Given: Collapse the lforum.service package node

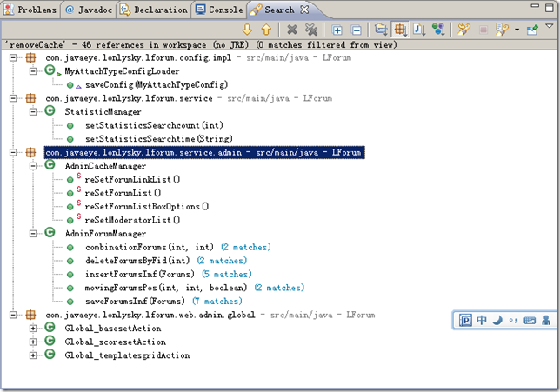Looking at the screenshot, I should 13,98.
